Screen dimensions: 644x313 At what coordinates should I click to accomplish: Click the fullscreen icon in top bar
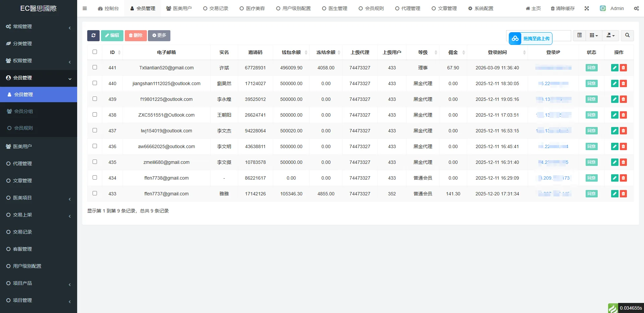[x=587, y=8]
